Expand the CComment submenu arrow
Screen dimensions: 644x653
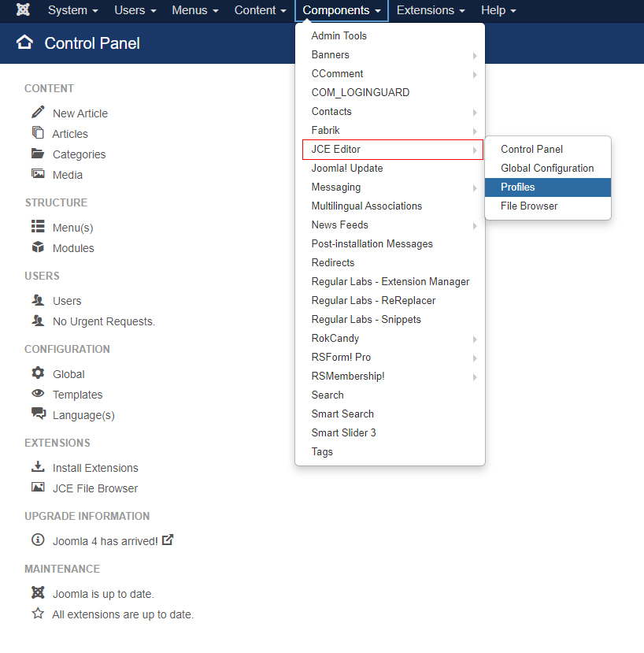(475, 75)
